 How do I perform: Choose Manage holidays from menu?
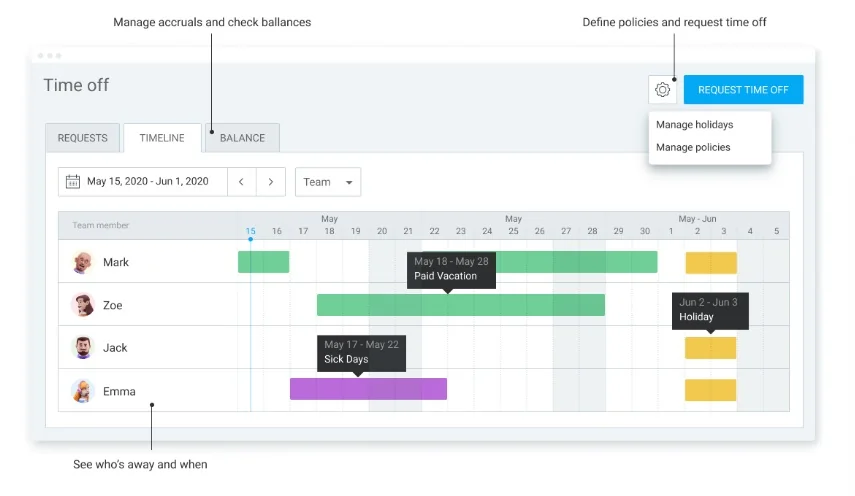tap(694, 124)
